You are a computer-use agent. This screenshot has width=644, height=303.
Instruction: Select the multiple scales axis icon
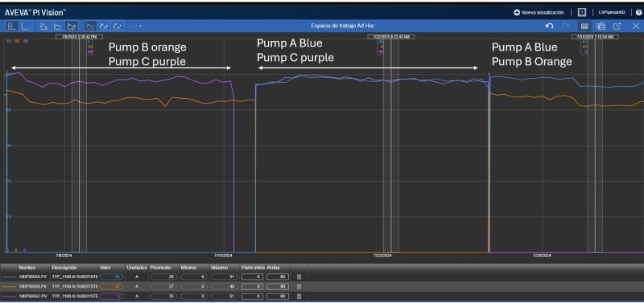(12, 27)
